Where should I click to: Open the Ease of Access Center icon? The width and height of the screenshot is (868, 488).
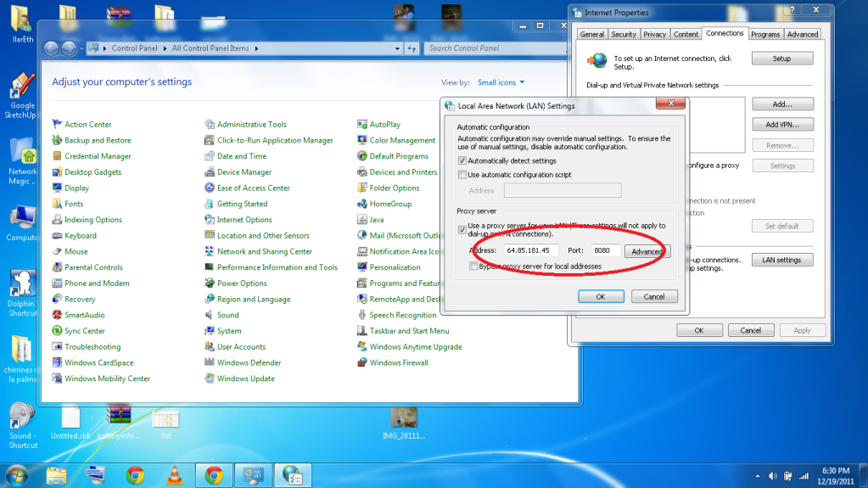tap(210, 188)
